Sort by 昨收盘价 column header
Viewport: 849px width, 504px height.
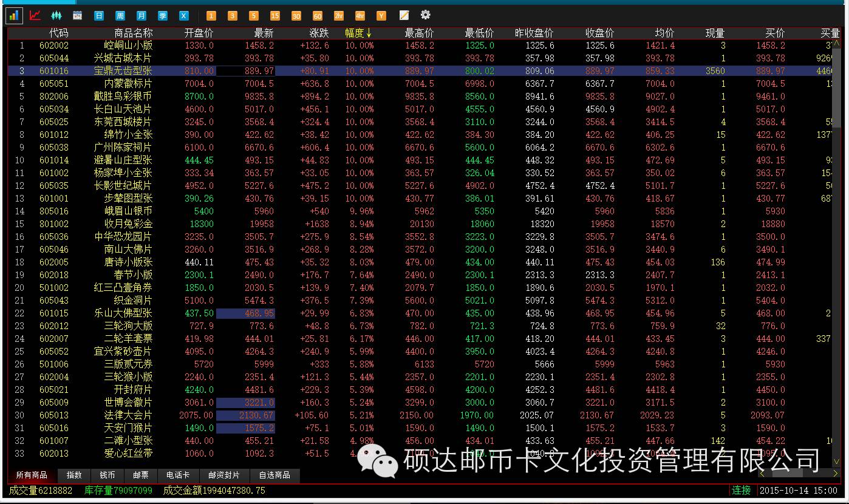(534, 33)
